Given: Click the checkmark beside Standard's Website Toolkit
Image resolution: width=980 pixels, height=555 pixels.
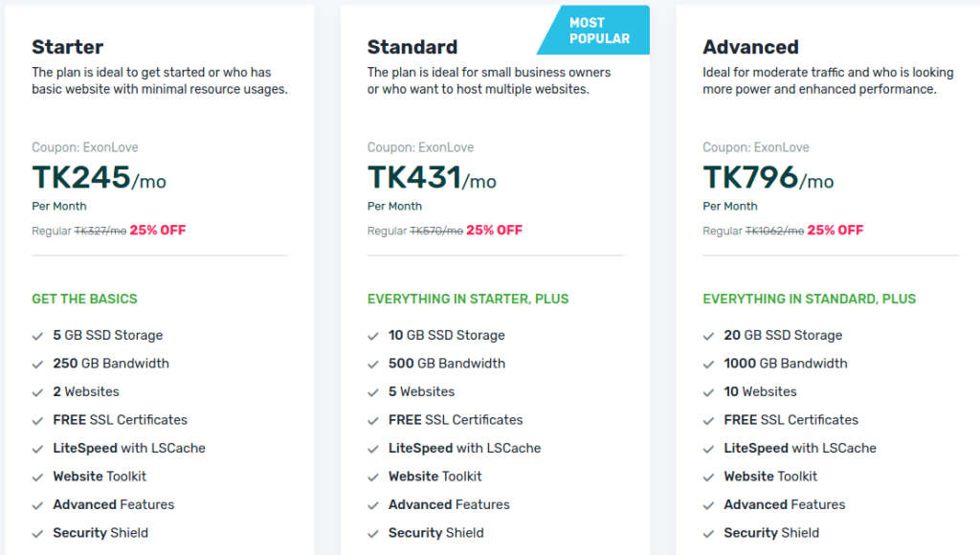Looking at the screenshot, I should (373, 476).
